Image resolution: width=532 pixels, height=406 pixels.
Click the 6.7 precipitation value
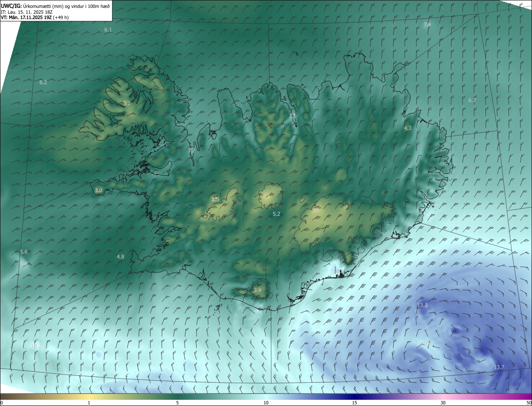[472, 100]
